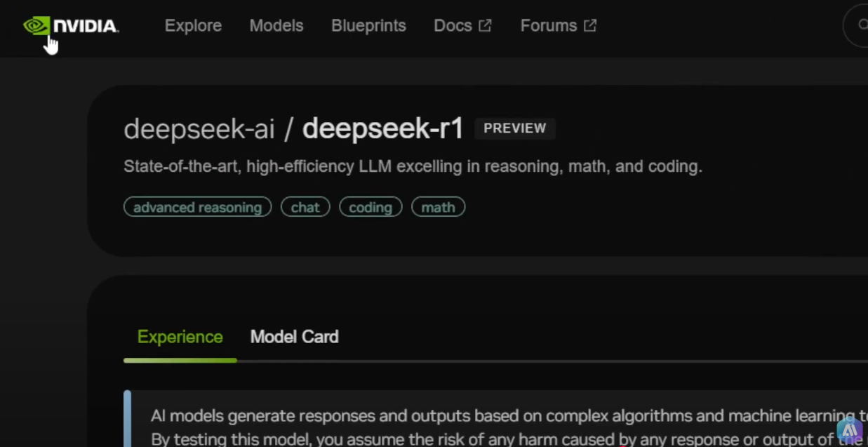
Task: Switch to the Model Card tab
Action: [294, 337]
